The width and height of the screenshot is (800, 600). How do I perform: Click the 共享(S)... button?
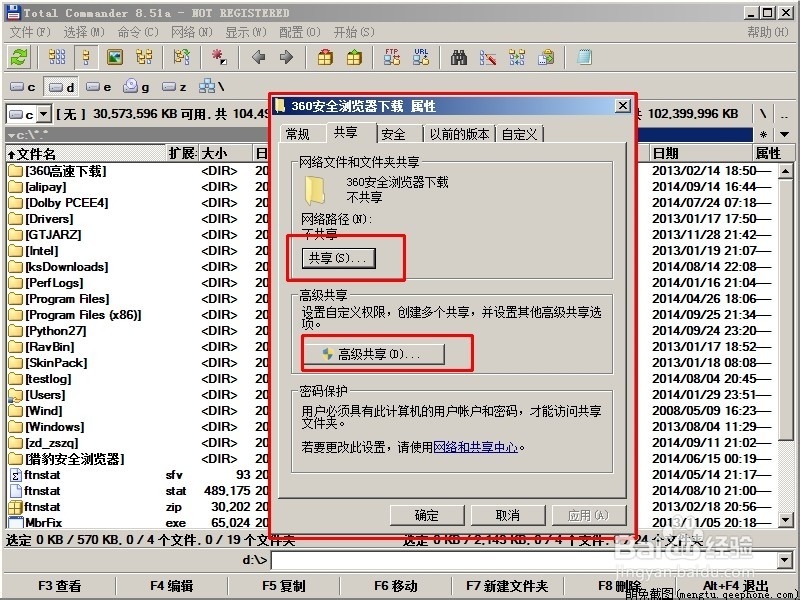click(x=338, y=258)
